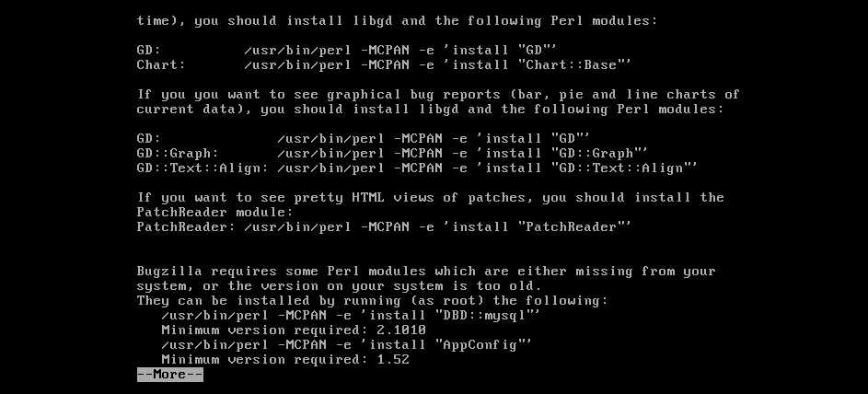This screenshot has height=394, width=868.
Task: Click the "pretty HTML views of patches" line
Action: pyautogui.click(x=430, y=197)
